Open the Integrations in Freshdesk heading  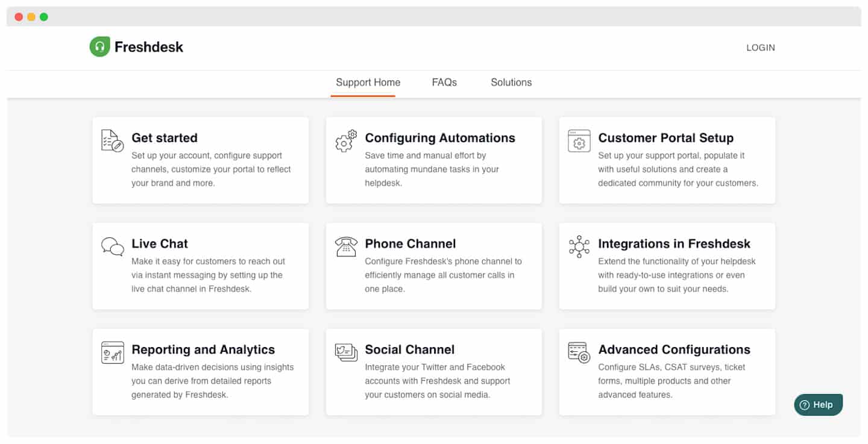tap(675, 244)
